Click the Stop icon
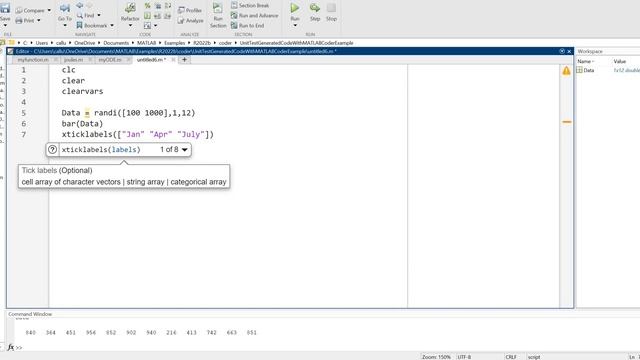 (x=331, y=8)
